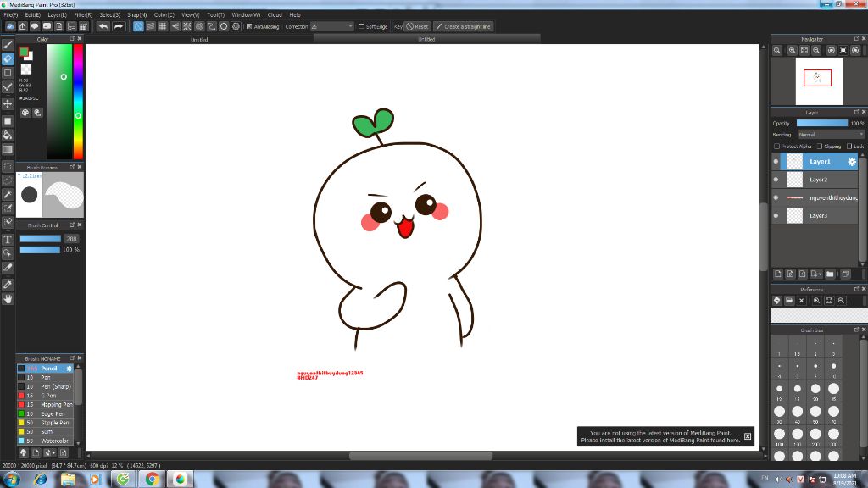Adjust the brush size slider
The width and height of the screenshot is (868, 488).
41,238
